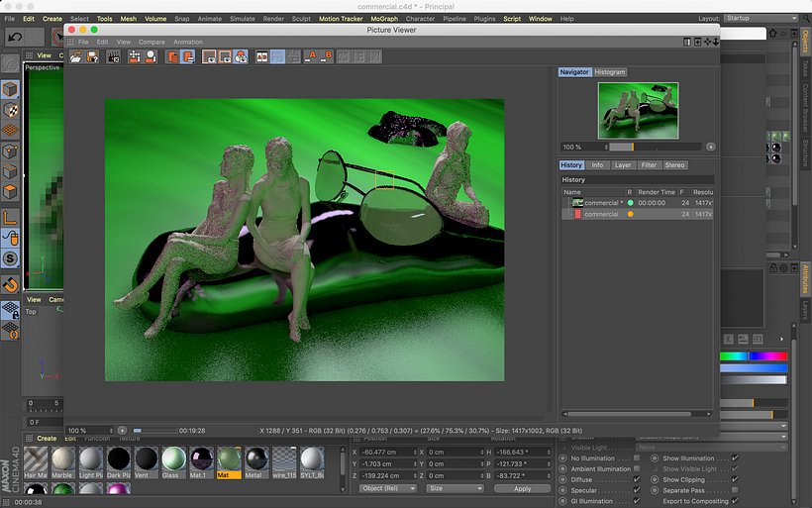The image size is (812, 508).
Task: Select the first commercial * render history entry
Action: 637,203
